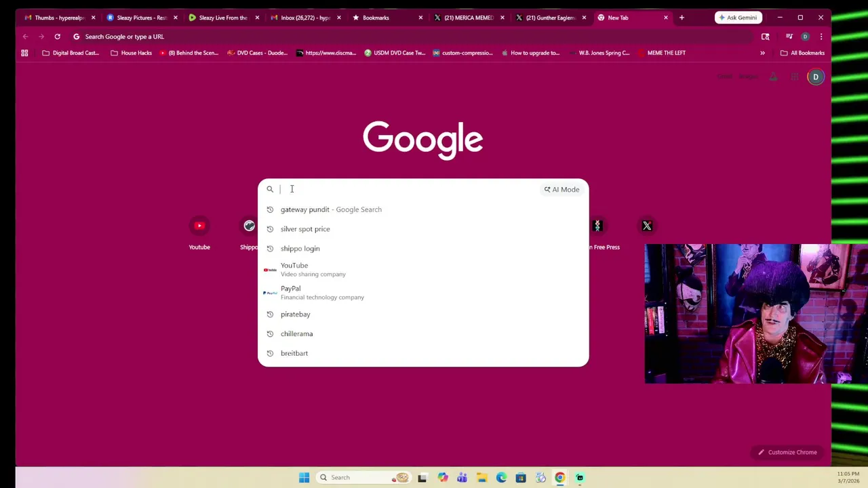Open Copilot from taskbar
Screen dimensions: 868x488
tap(442, 477)
